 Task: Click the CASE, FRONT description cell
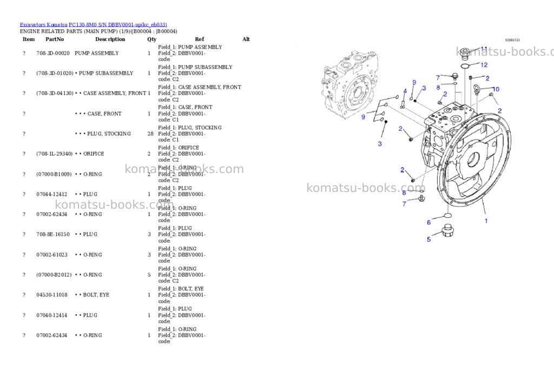(x=98, y=114)
